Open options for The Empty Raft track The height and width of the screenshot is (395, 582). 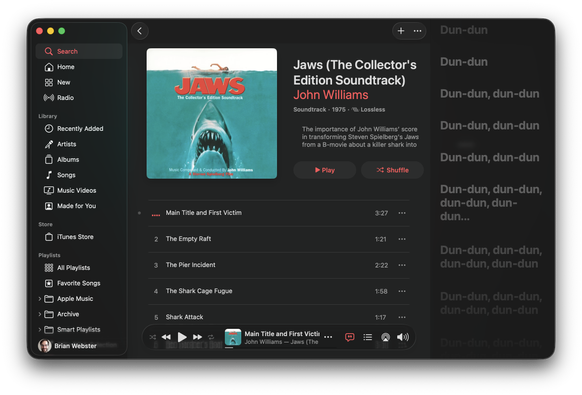point(402,239)
